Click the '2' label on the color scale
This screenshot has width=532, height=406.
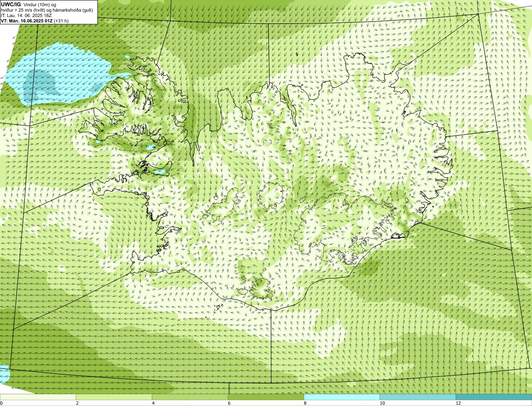pos(77,403)
